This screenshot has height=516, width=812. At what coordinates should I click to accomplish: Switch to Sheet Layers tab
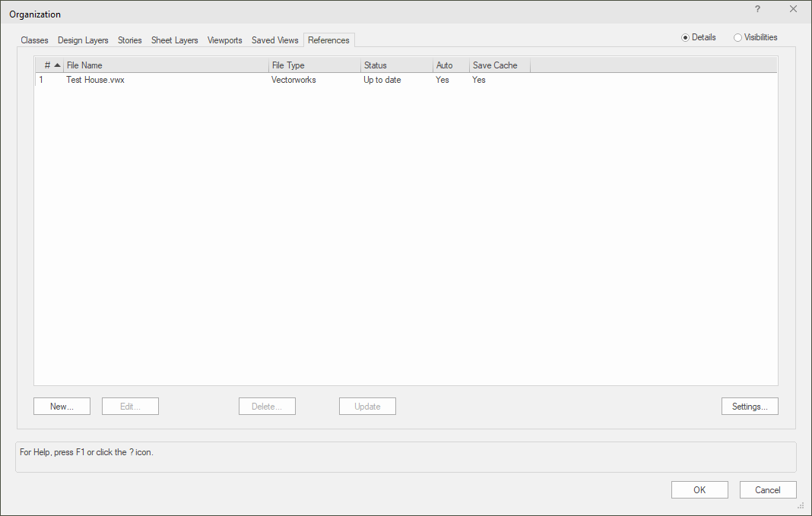click(174, 40)
